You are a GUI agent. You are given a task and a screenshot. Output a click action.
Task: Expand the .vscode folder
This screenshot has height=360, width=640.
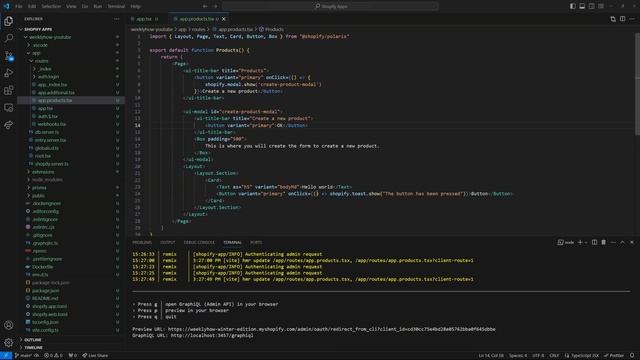click(x=40, y=45)
